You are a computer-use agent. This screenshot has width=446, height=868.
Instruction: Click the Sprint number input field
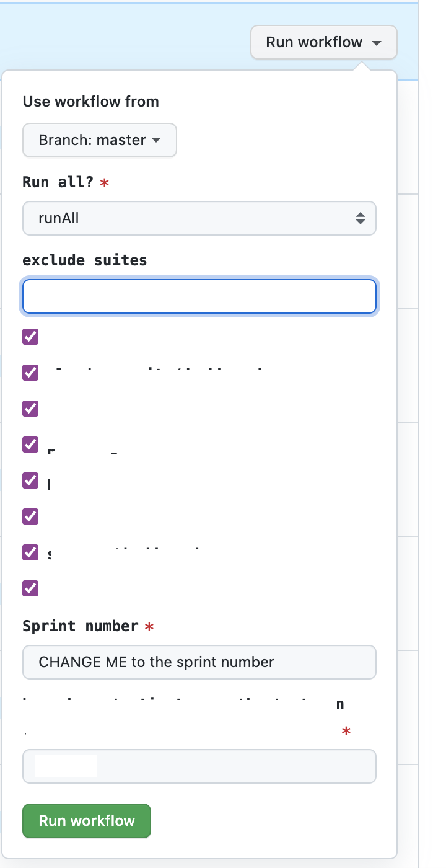tap(199, 662)
